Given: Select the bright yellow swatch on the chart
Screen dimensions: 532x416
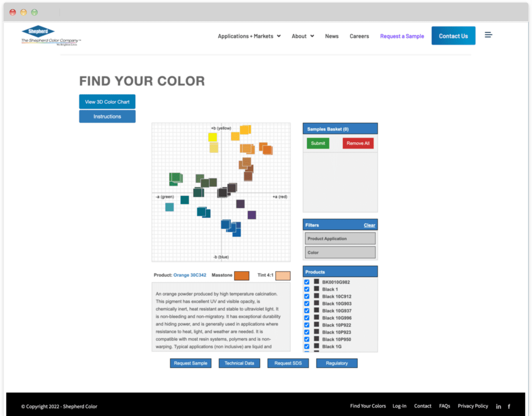Looking at the screenshot, I should (x=212, y=137).
